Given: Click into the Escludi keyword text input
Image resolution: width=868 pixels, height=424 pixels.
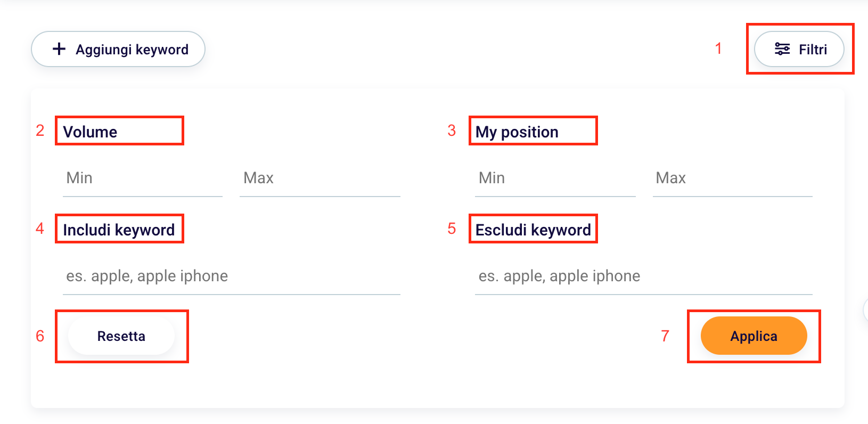Looking at the screenshot, I should click(x=643, y=276).
